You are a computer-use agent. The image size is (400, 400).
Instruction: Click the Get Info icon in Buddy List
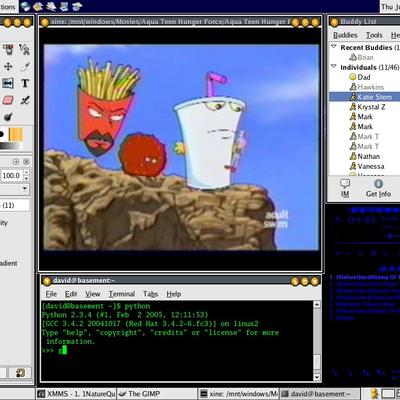tap(378, 183)
